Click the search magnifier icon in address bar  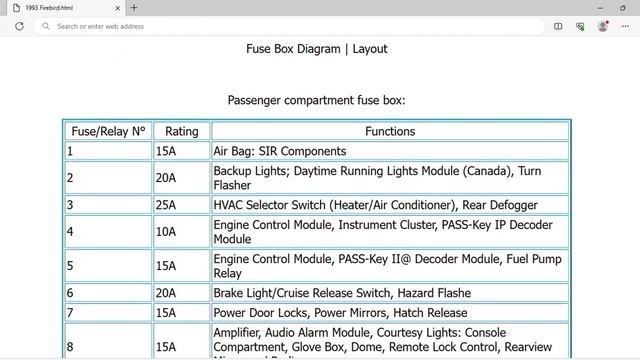[x=46, y=26]
